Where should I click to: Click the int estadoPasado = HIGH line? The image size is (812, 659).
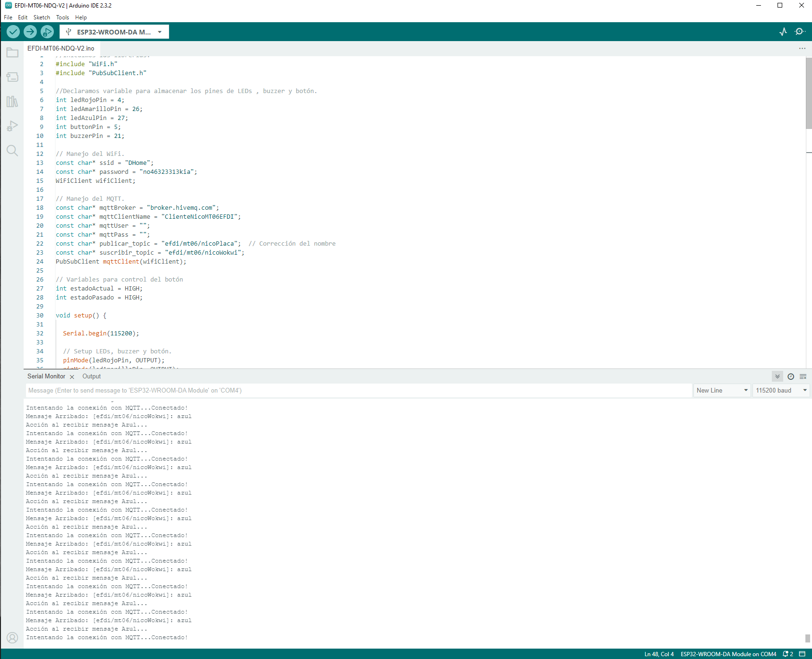(99, 298)
